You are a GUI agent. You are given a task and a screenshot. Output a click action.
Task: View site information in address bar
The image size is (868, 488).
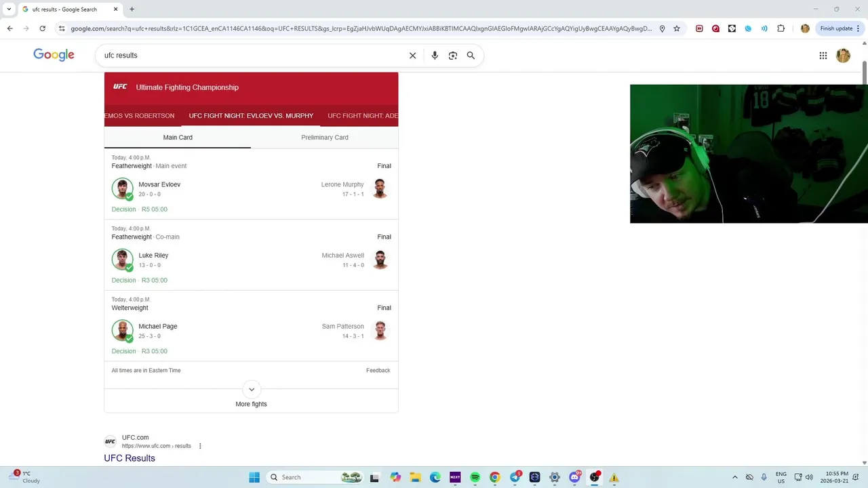(x=62, y=28)
